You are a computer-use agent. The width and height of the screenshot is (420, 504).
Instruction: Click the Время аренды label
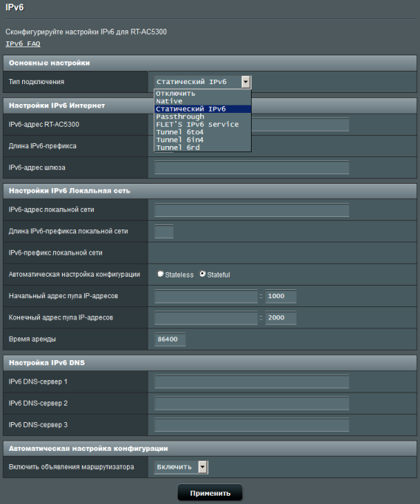(32, 339)
